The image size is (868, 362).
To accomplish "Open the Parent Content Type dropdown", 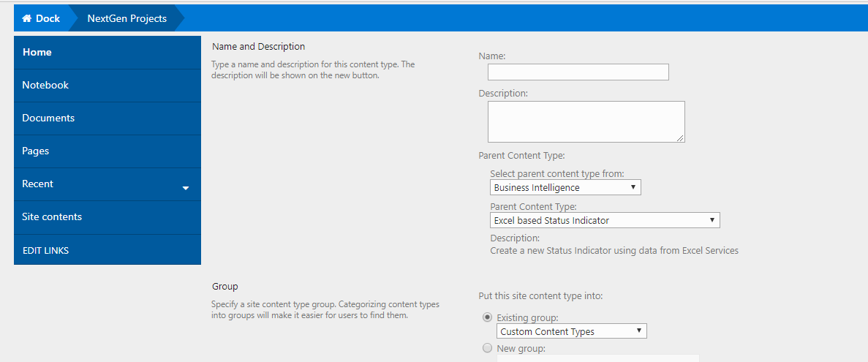I will pos(605,220).
